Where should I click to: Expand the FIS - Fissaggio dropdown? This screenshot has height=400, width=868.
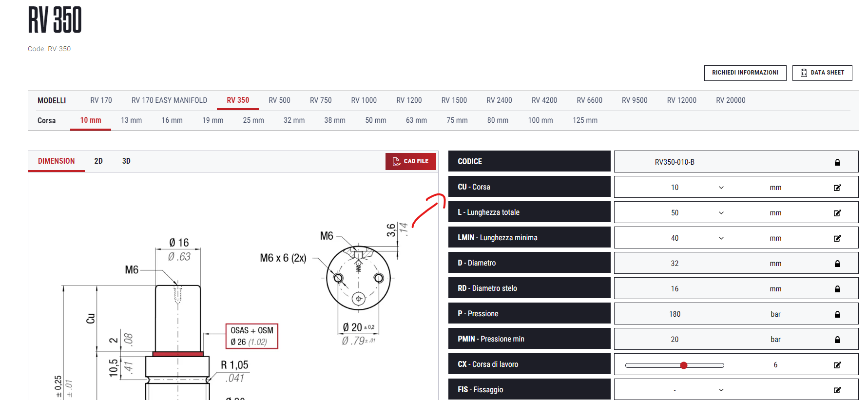pyautogui.click(x=721, y=390)
